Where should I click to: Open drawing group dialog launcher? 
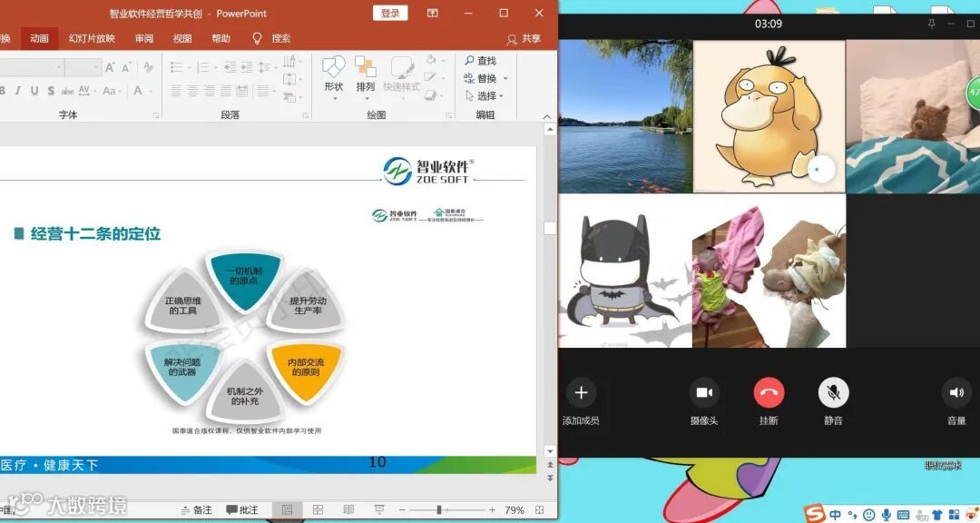pyautogui.click(x=449, y=115)
